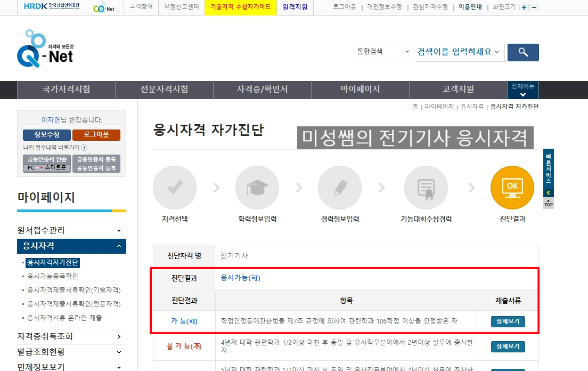
Task: Open 원격지원 top tab
Action: click(x=295, y=7)
